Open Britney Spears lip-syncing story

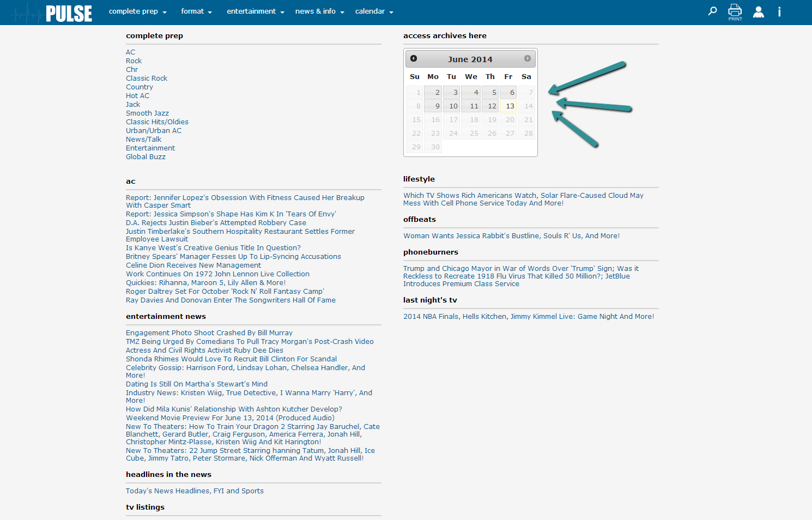tap(233, 257)
